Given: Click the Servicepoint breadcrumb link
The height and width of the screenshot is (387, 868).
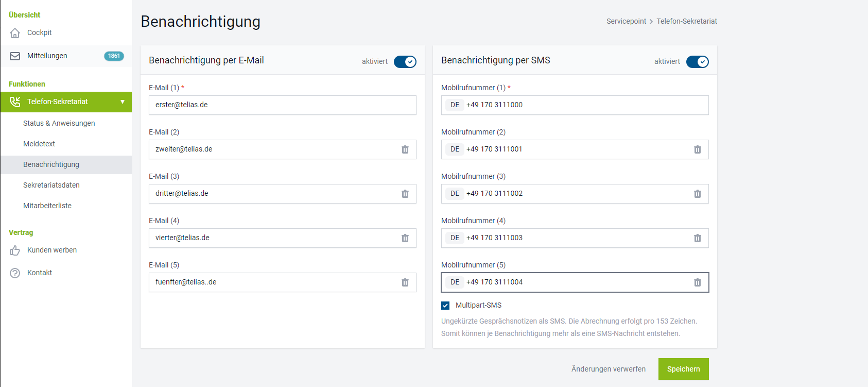Looking at the screenshot, I should point(626,21).
